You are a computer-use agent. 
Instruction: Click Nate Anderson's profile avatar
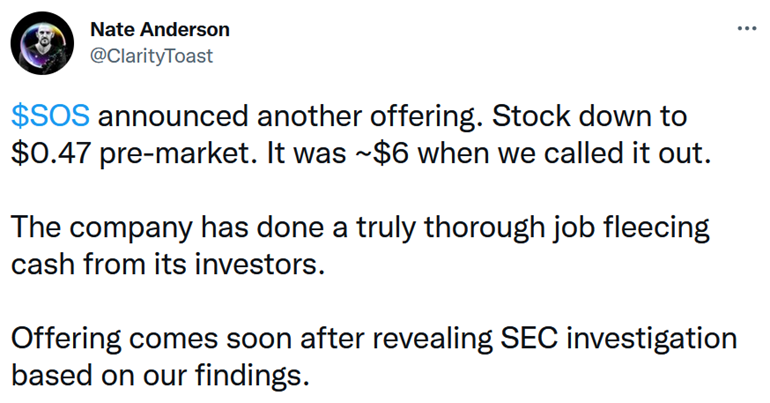[x=42, y=43]
